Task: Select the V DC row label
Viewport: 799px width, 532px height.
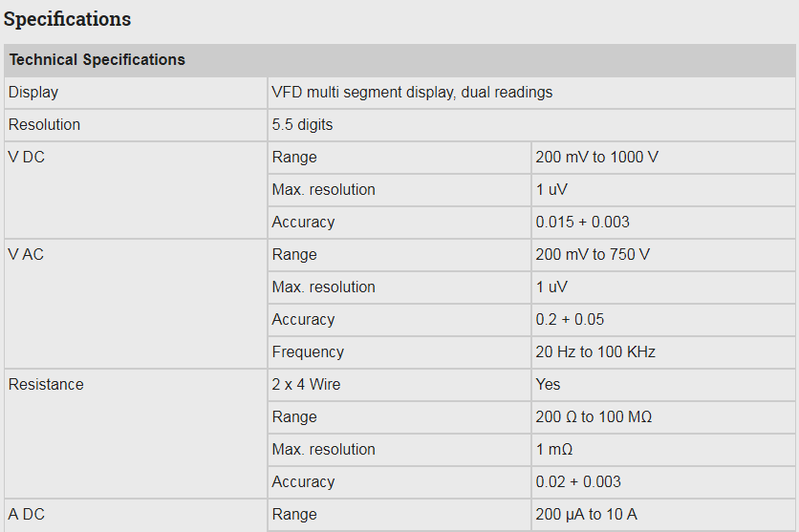Action: pos(27,158)
